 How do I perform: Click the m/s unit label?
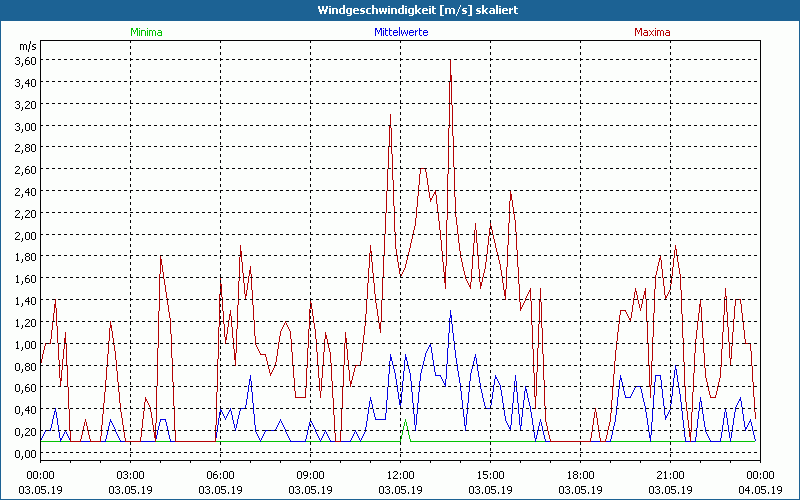pyautogui.click(x=26, y=46)
